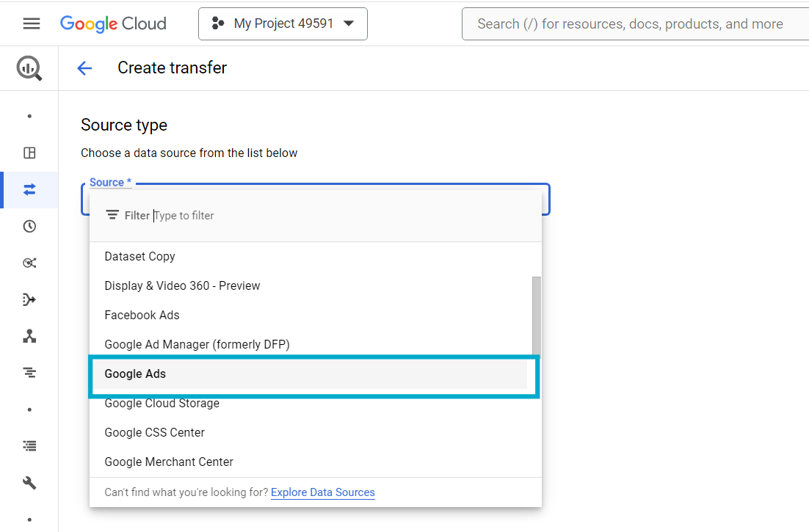Open the Dataform arrow-flow icon in sidebar
This screenshot has width=809, height=532.
tap(29, 299)
